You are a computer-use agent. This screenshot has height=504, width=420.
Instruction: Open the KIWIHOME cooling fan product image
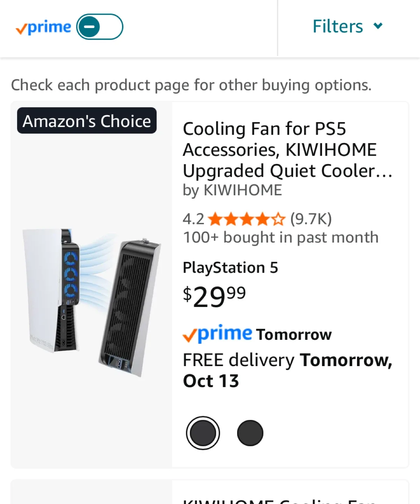pos(92,302)
